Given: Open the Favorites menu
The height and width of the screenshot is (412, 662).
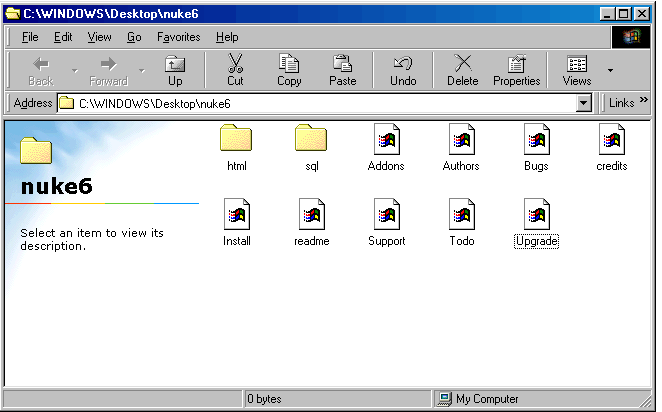Looking at the screenshot, I should point(178,37).
